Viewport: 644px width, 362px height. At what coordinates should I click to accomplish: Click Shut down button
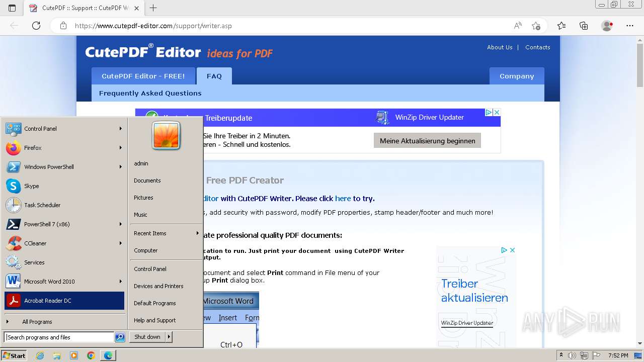point(147,337)
